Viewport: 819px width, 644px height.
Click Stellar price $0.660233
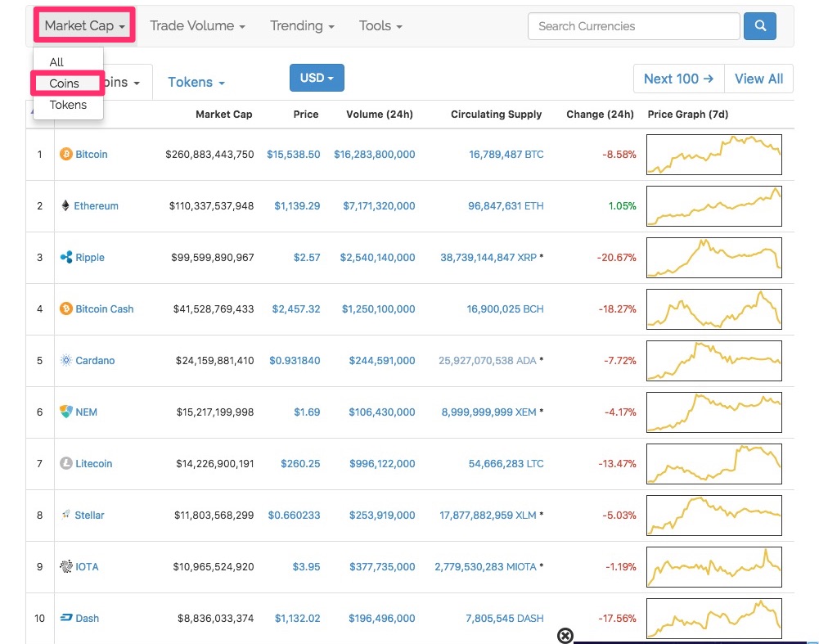(294, 515)
